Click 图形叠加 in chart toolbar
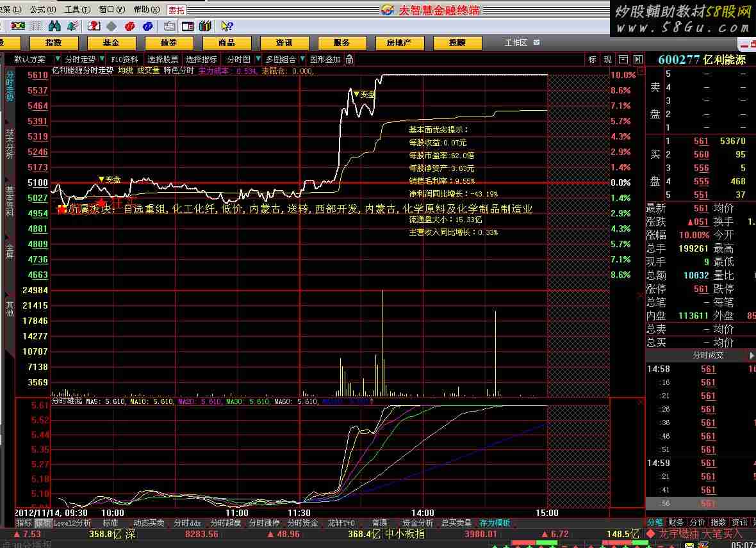This screenshot has width=756, height=548. pyautogui.click(x=325, y=60)
